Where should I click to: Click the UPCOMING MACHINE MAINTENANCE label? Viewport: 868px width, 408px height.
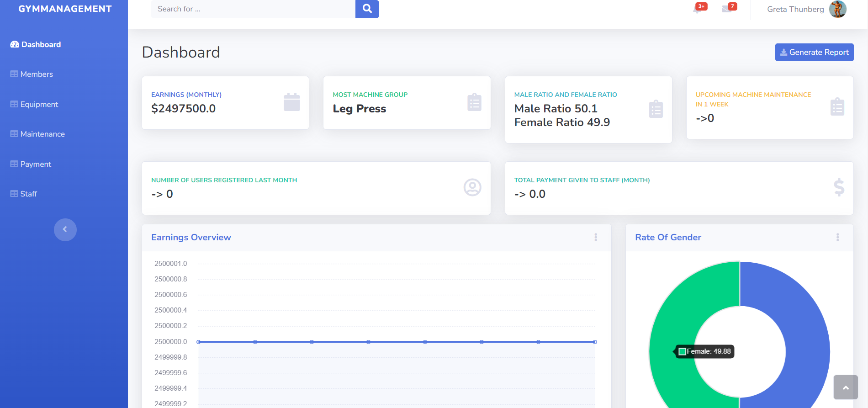(753, 99)
